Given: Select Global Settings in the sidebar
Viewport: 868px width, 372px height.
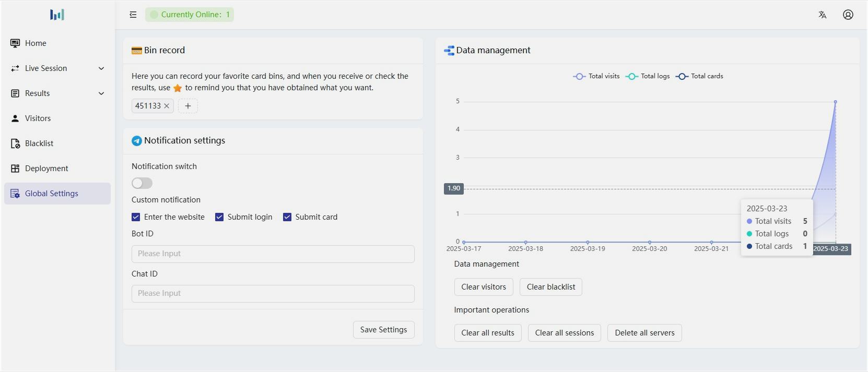Looking at the screenshot, I should (57, 194).
